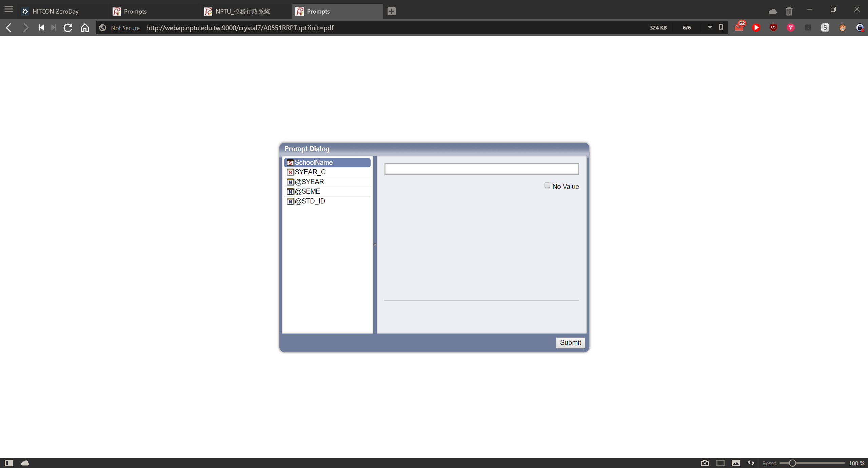Show site info via Not Secure badge
The width and height of the screenshot is (868, 468).
(x=119, y=28)
